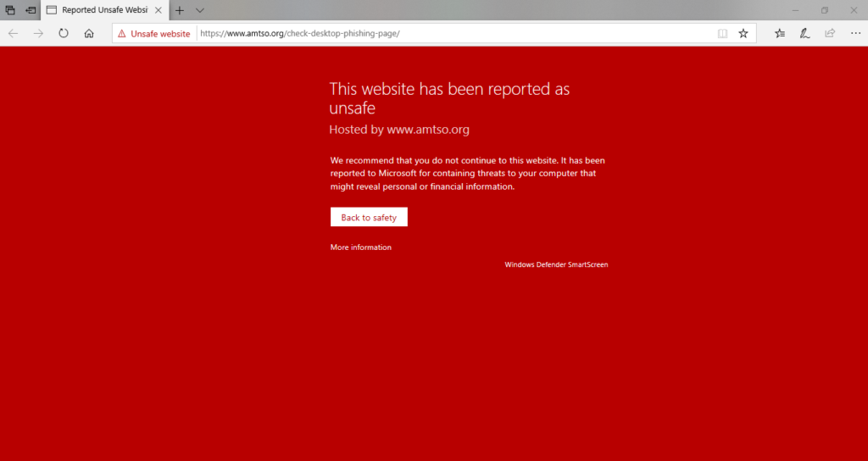Add page to favorites star icon
Image resolution: width=868 pixels, height=461 pixels.
pos(743,33)
